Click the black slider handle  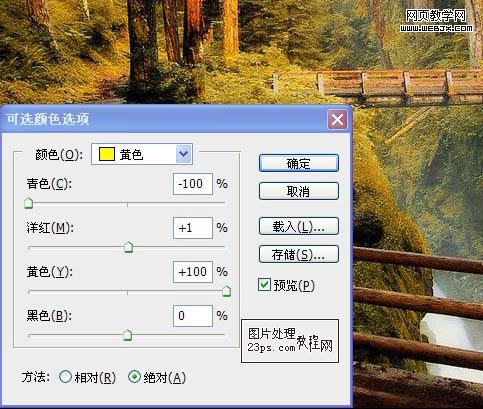point(127,335)
